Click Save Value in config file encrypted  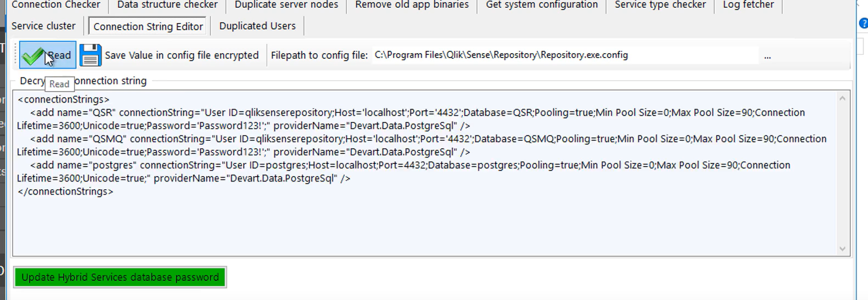tap(181, 55)
